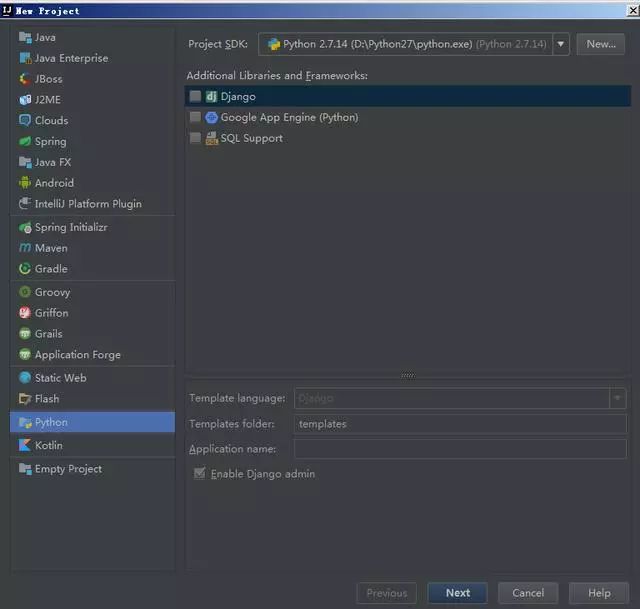Viewport: 640px width, 609px height.
Task: Click the Google App Engine icon
Action: 211,118
